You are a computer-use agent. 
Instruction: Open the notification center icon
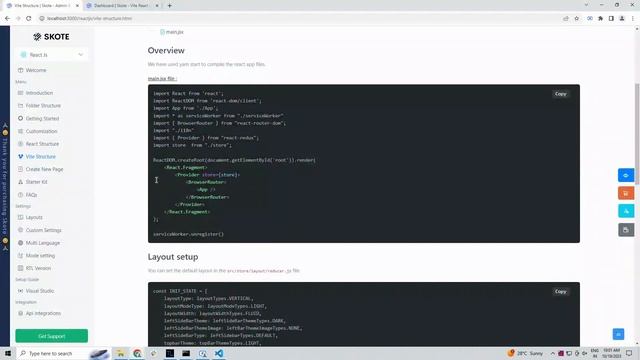pyautogui.click(x=629, y=353)
